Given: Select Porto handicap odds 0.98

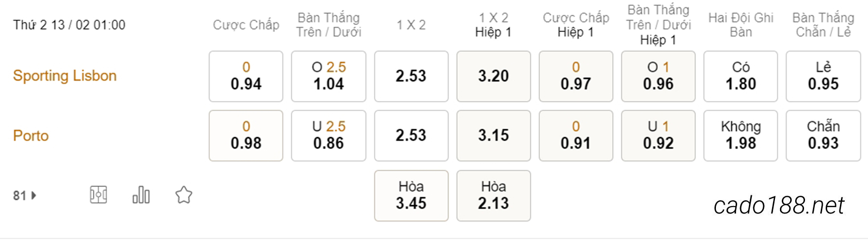Looking at the screenshot, I should coord(246,135).
